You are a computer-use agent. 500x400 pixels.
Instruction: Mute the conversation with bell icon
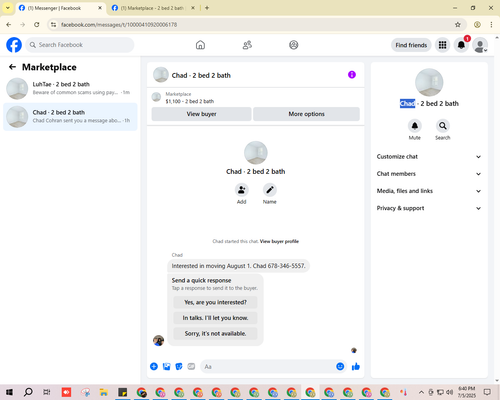tap(415, 126)
